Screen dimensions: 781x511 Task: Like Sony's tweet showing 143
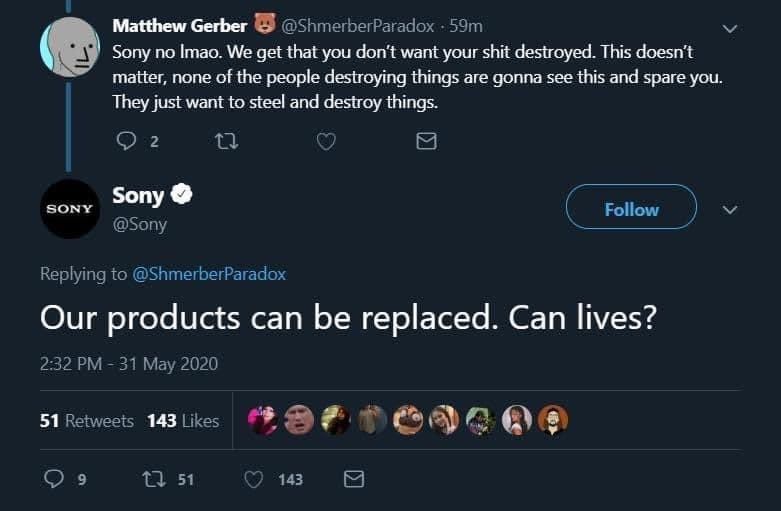click(x=254, y=480)
